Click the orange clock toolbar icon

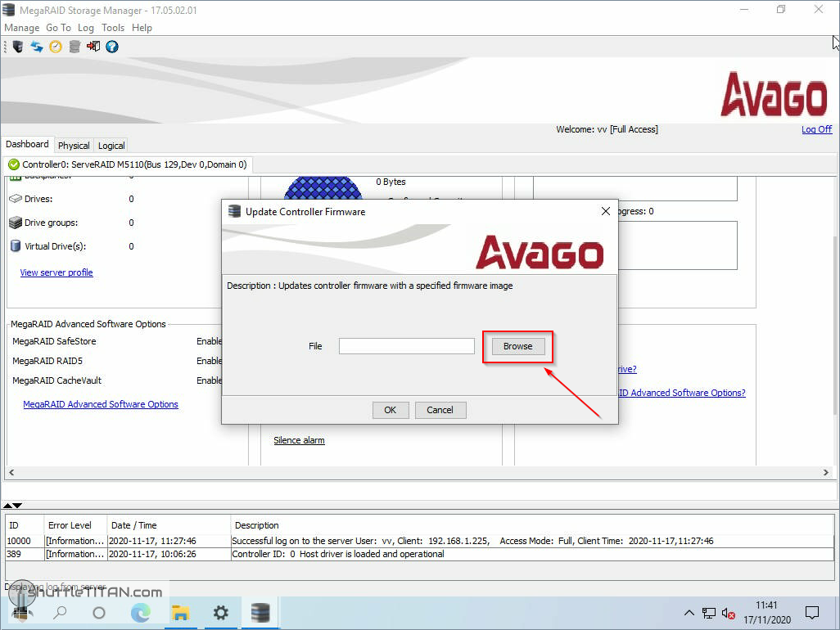pos(56,47)
